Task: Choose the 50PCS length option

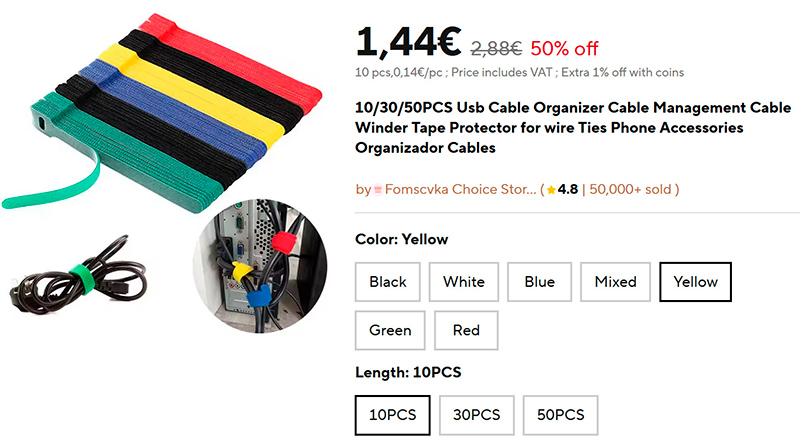Action: tap(560, 414)
